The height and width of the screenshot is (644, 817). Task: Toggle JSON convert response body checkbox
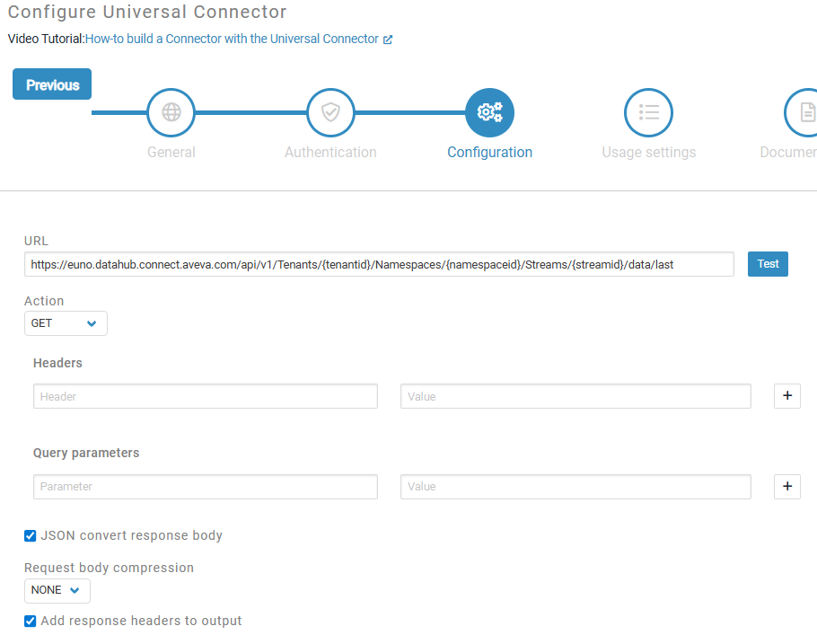[x=31, y=536]
